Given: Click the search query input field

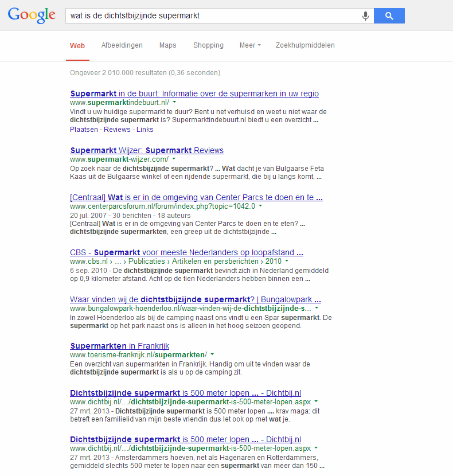Looking at the screenshot, I should tap(212, 16).
